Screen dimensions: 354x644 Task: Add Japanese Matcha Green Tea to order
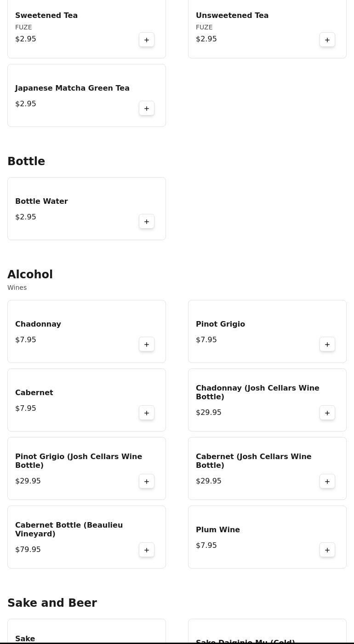tap(147, 109)
